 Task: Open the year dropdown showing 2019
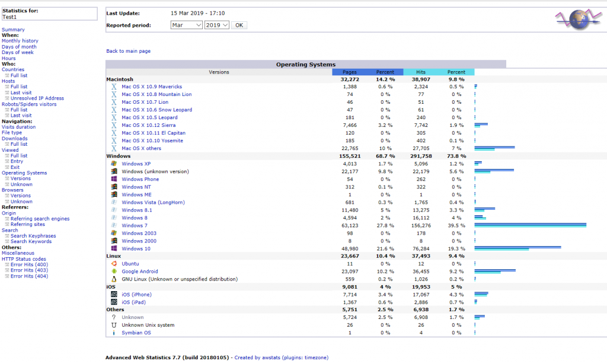coord(217,25)
